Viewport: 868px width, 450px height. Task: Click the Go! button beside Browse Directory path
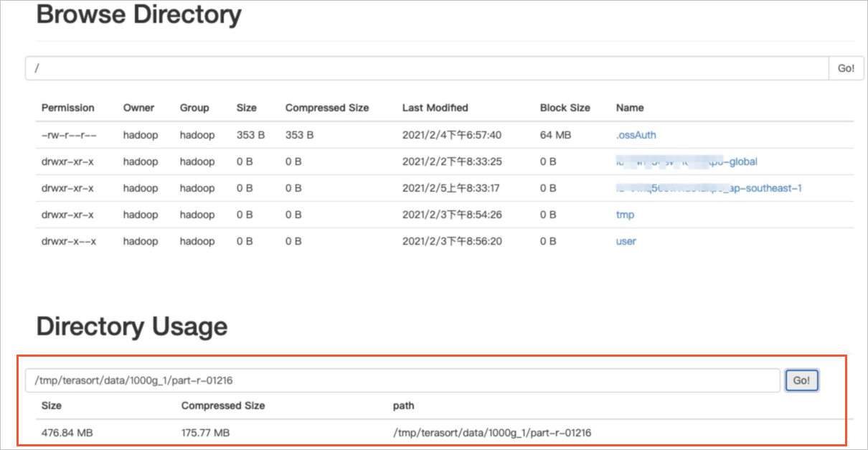pos(846,68)
